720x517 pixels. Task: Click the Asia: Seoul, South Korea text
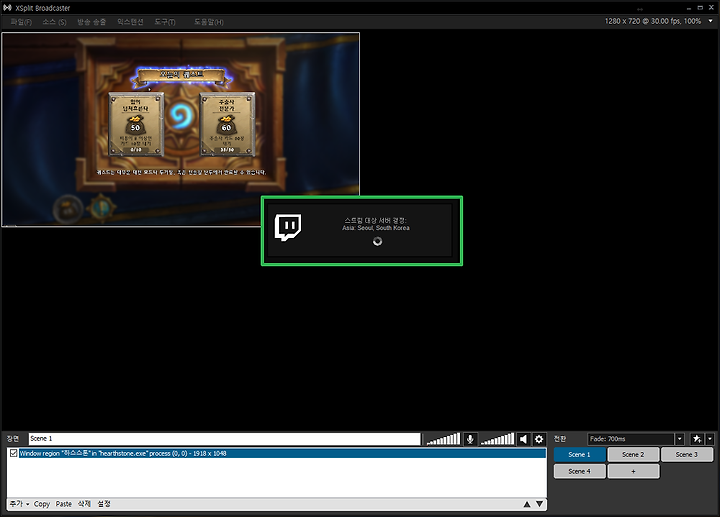pos(376,228)
